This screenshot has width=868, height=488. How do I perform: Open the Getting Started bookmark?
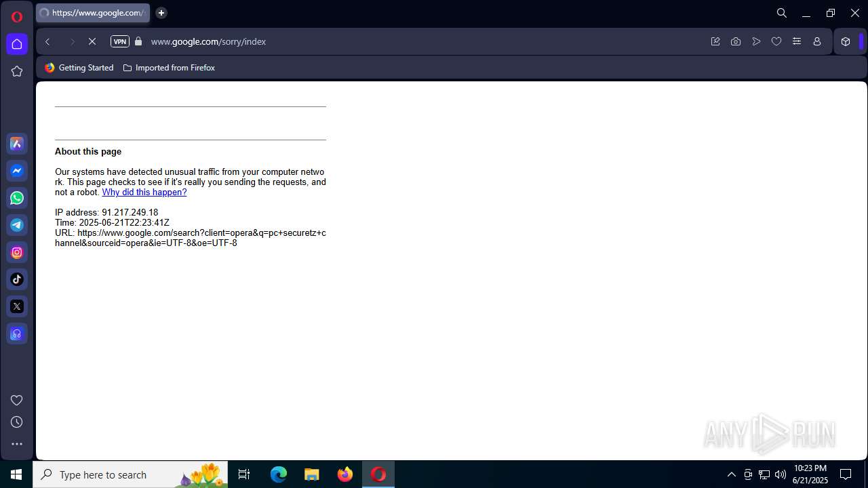pyautogui.click(x=79, y=68)
